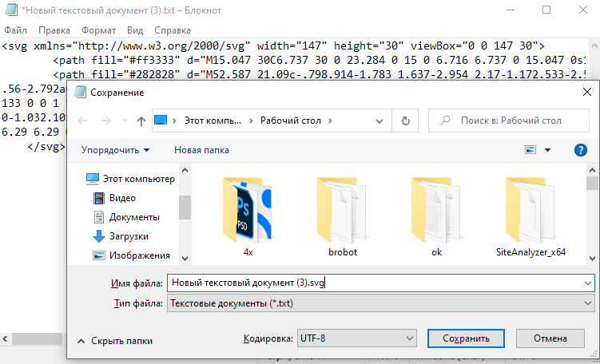Image resolution: width=600 pixels, height=364 pixels.
Task: Click the Загрузки blue arrow icon
Action: [99, 236]
